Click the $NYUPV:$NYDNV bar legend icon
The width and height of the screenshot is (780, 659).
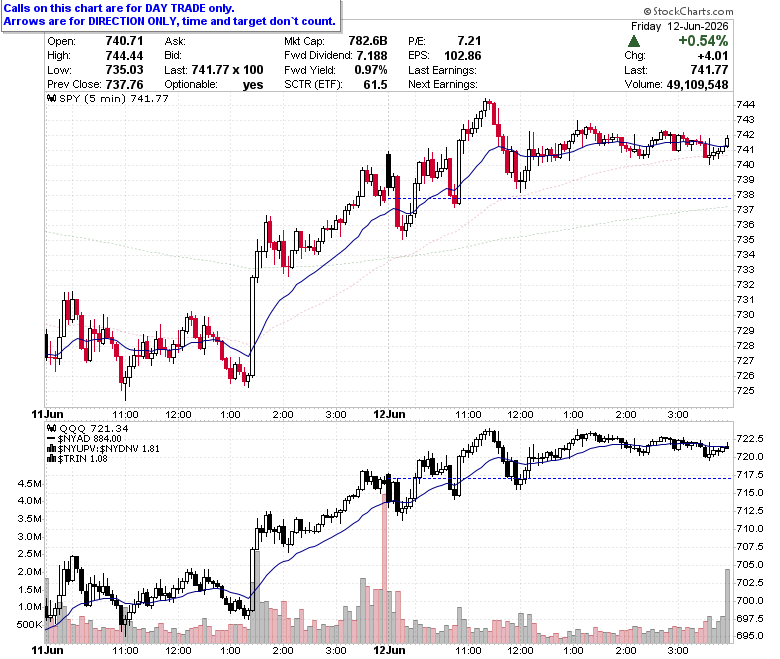51,449
